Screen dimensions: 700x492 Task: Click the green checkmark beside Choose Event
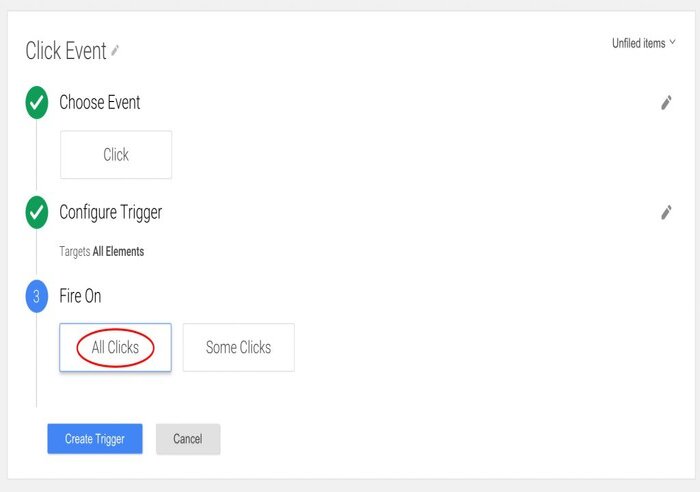pos(37,103)
